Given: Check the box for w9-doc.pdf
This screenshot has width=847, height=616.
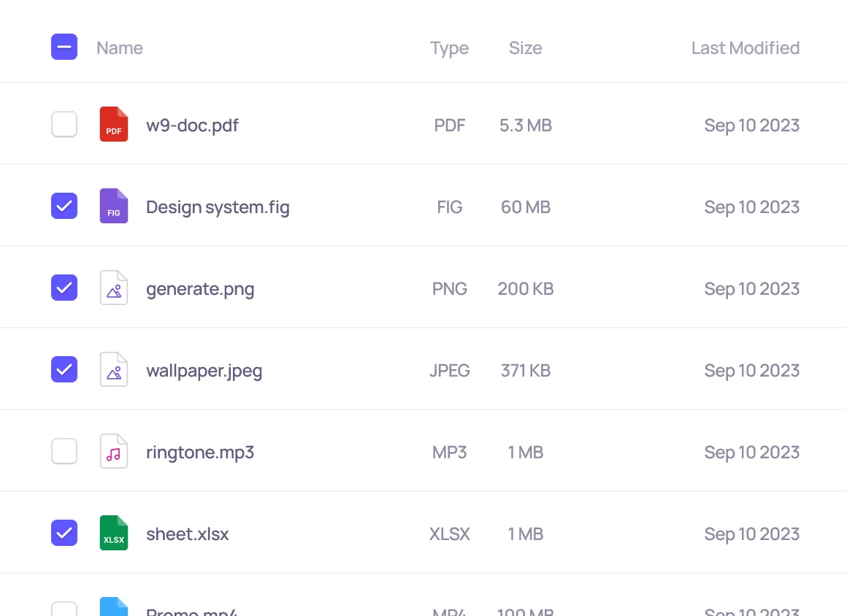Looking at the screenshot, I should (x=64, y=125).
